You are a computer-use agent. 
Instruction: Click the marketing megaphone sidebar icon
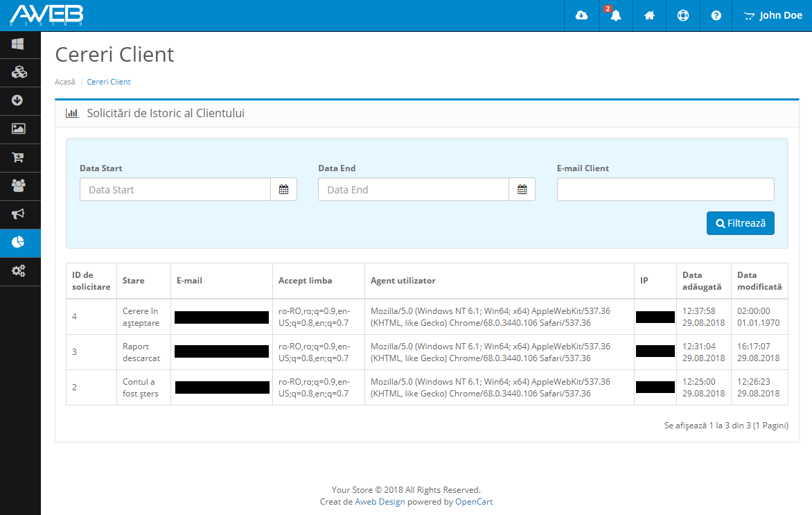click(x=19, y=214)
